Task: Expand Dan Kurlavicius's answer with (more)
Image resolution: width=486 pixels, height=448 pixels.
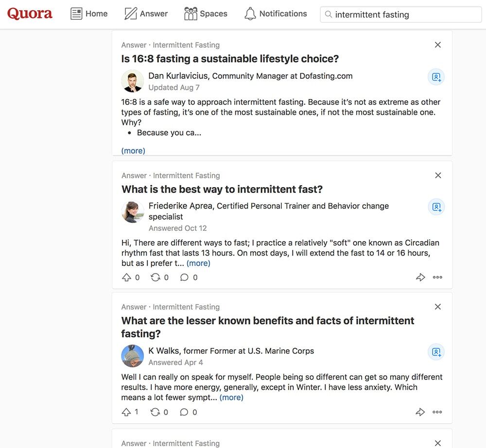Action: pos(133,151)
